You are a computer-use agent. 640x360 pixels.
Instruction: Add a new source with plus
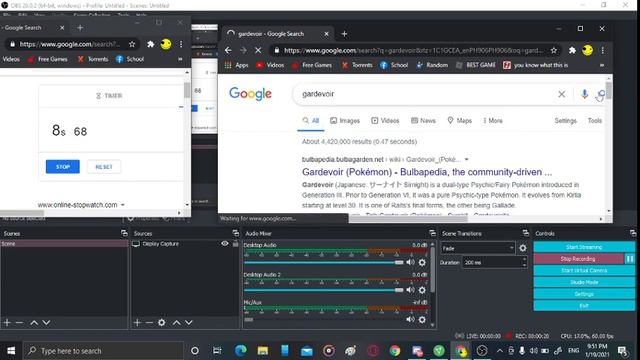point(137,322)
